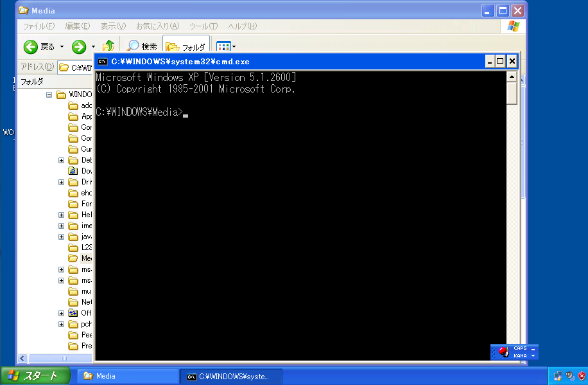The width and height of the screenshot is (588, 385).
Task: Open the 編集(E) menu
Action: [78, 26]
